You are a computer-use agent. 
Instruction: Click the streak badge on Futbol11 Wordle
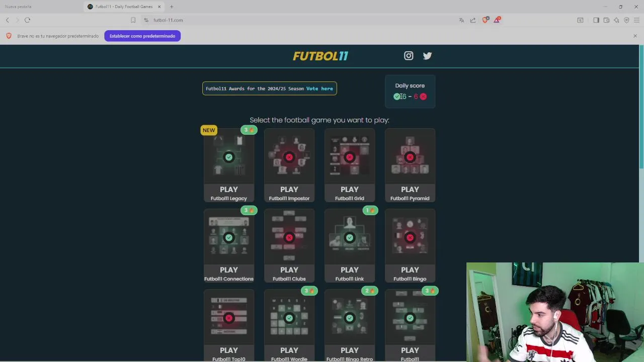[309, 291]
